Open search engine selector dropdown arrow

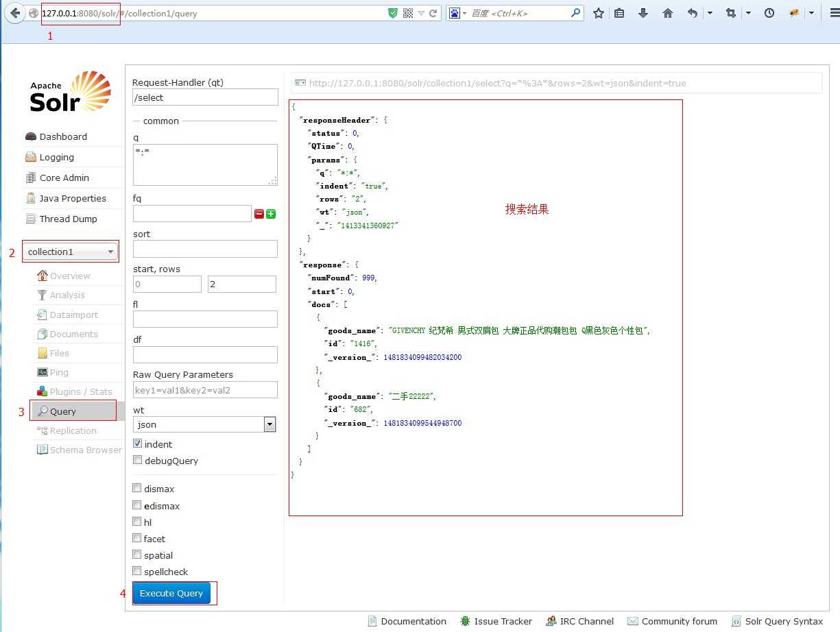coord(465,13)
